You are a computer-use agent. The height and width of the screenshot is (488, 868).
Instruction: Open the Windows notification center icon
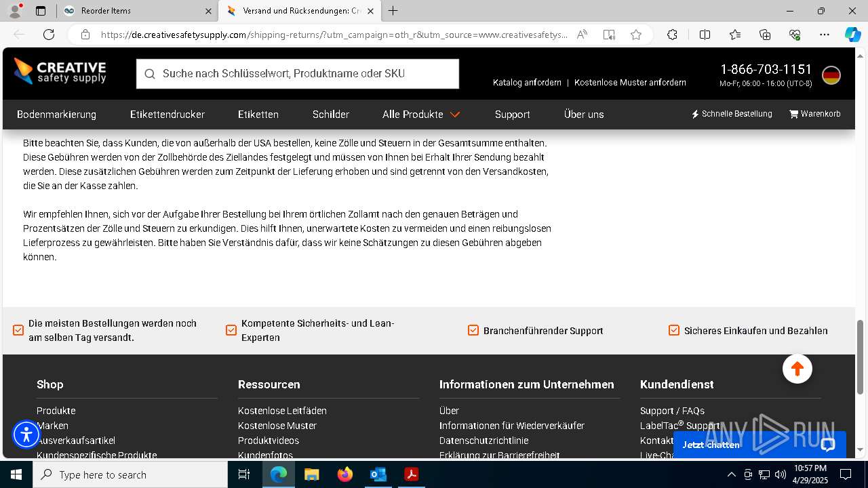click(846, 474)
